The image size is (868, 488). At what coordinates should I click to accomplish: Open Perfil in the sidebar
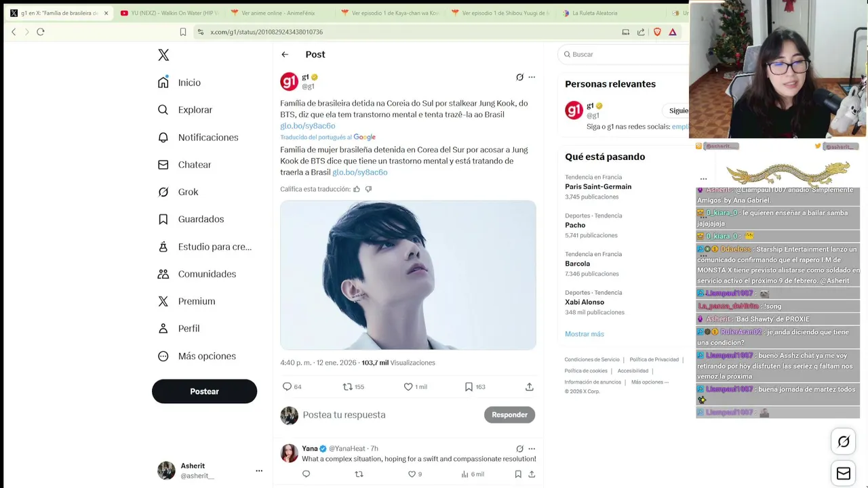coord(178,328)
